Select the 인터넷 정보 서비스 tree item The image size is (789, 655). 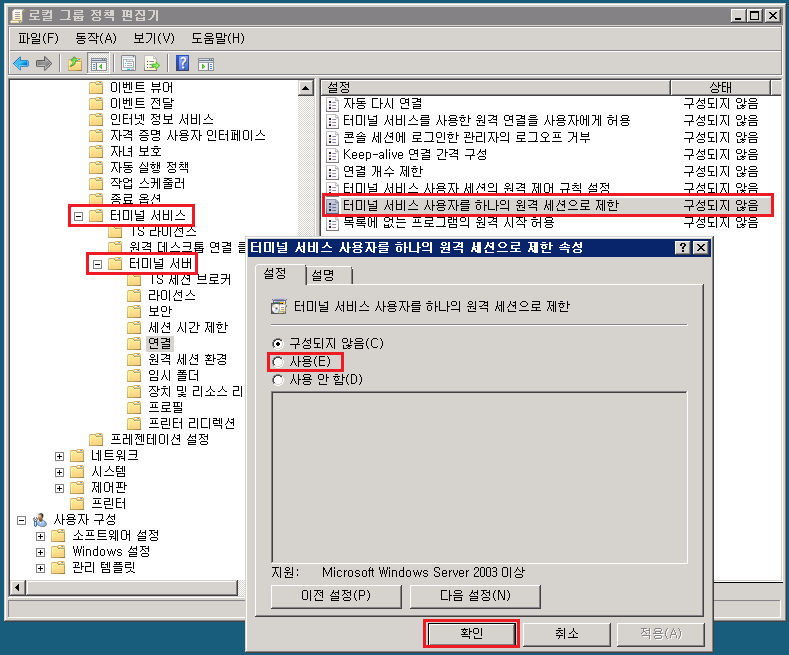click(162, 119)
